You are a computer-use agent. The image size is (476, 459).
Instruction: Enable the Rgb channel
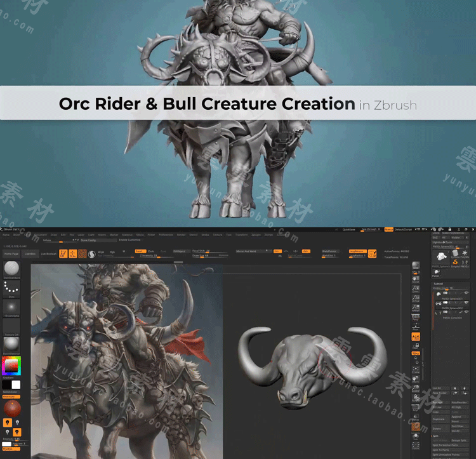pyautogui.click(x=112, y=252)
